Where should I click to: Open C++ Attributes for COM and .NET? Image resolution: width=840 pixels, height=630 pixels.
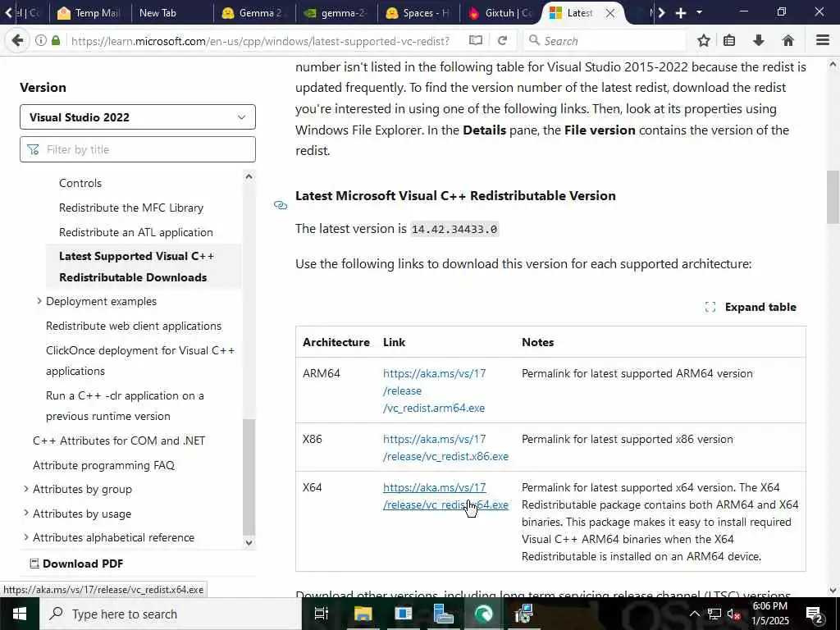pos(119,441)
